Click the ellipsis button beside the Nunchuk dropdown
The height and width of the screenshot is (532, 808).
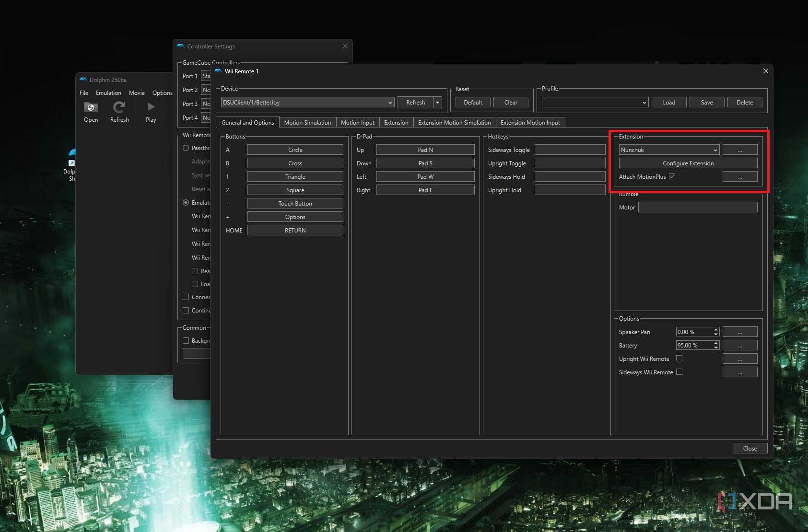[x=740, y=150]
